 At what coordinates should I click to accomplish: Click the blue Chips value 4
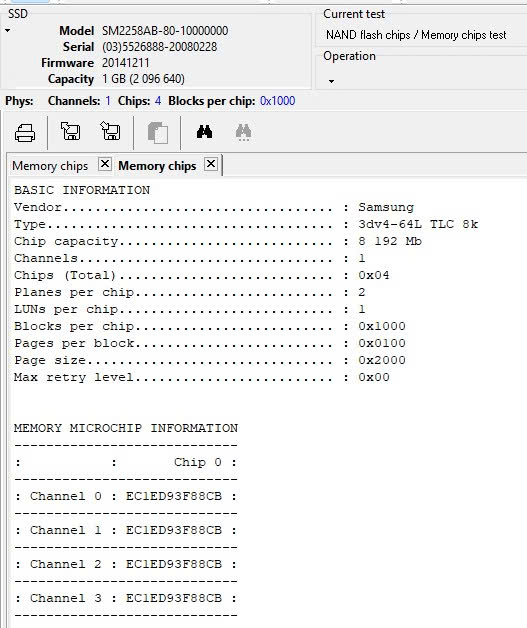click(x=158, y=101)
